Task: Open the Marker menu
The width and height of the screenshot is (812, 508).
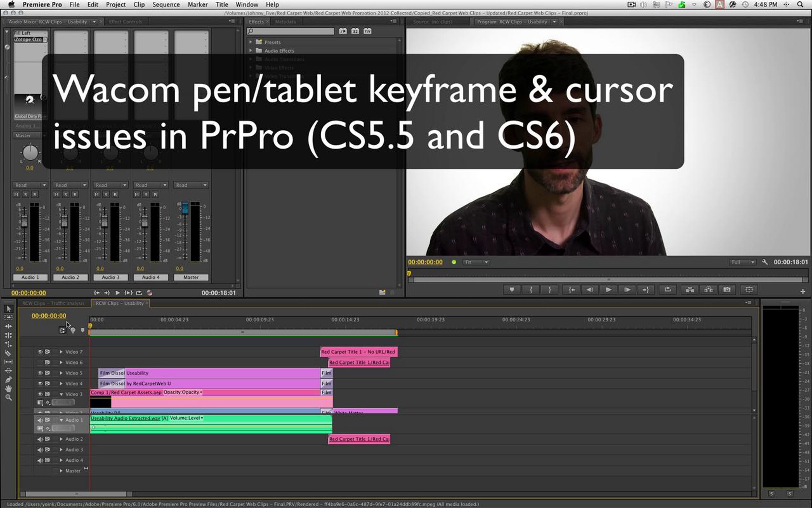Action: [x=198, y=4]
